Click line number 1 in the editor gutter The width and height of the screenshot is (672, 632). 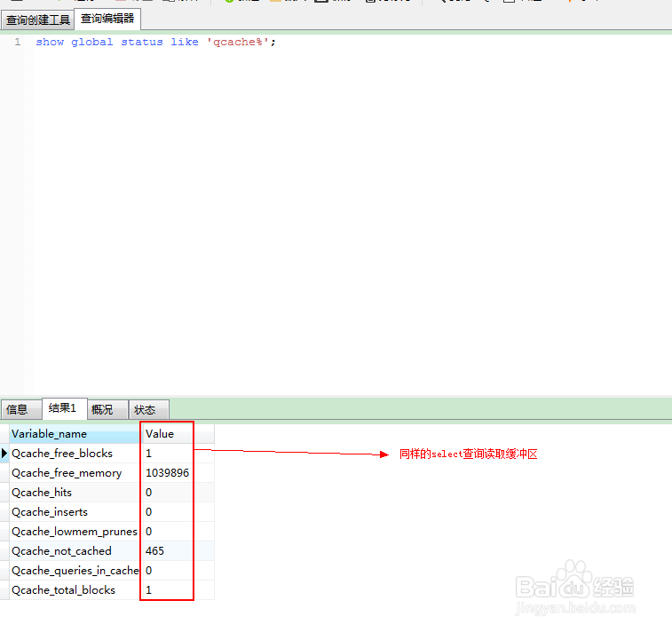[17, 42]
